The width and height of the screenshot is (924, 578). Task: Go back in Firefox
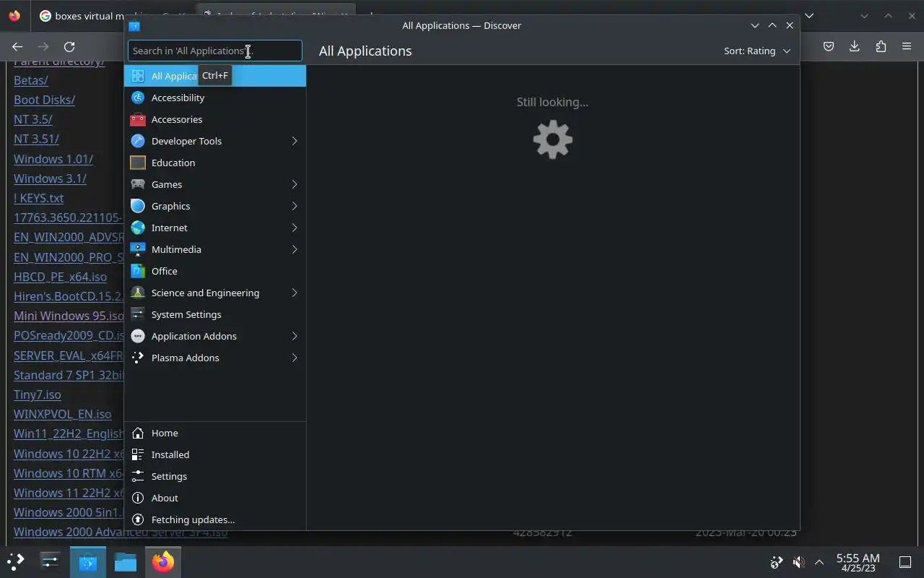[17, 46]
